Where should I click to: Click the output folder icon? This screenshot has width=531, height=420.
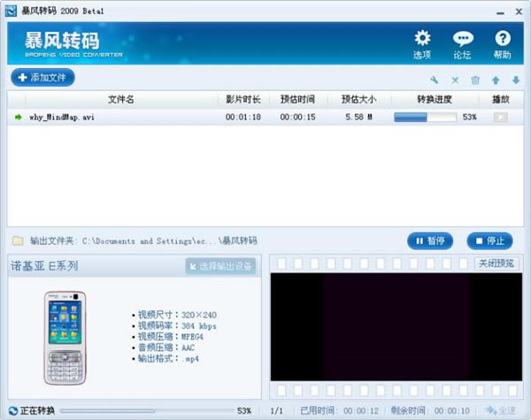18,241
